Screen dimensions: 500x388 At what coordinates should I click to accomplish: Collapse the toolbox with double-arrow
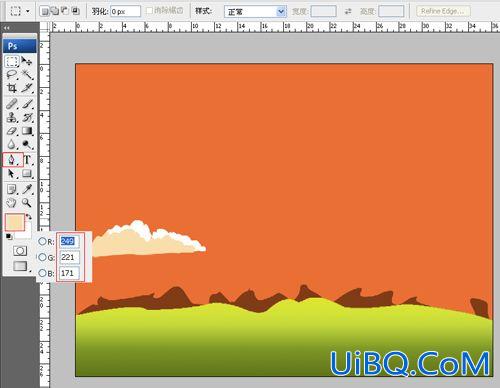click(x=7, y=28)
